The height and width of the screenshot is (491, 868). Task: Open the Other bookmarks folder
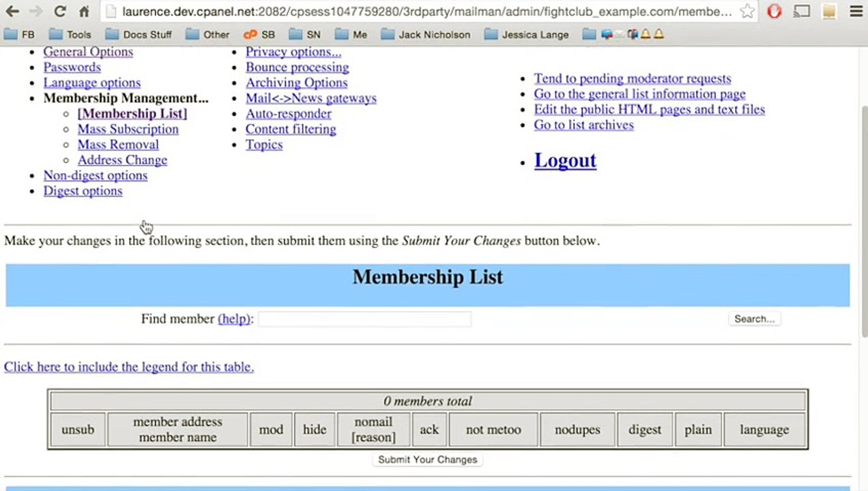[x=208, y=34]
